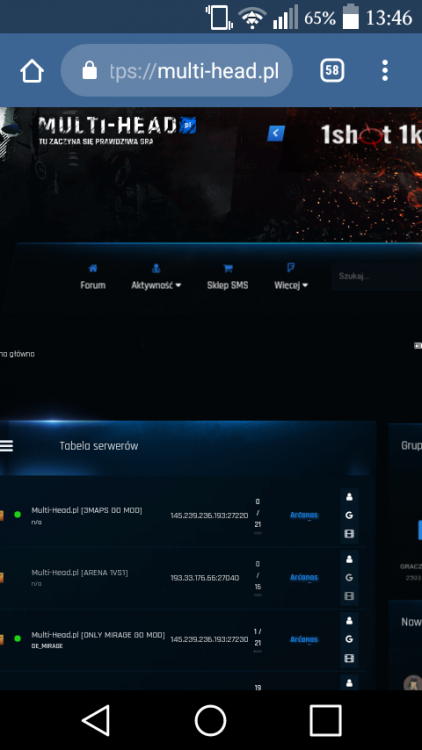
Task: Click green status dot of 3MAPS GO MOD
Action: 18,515
